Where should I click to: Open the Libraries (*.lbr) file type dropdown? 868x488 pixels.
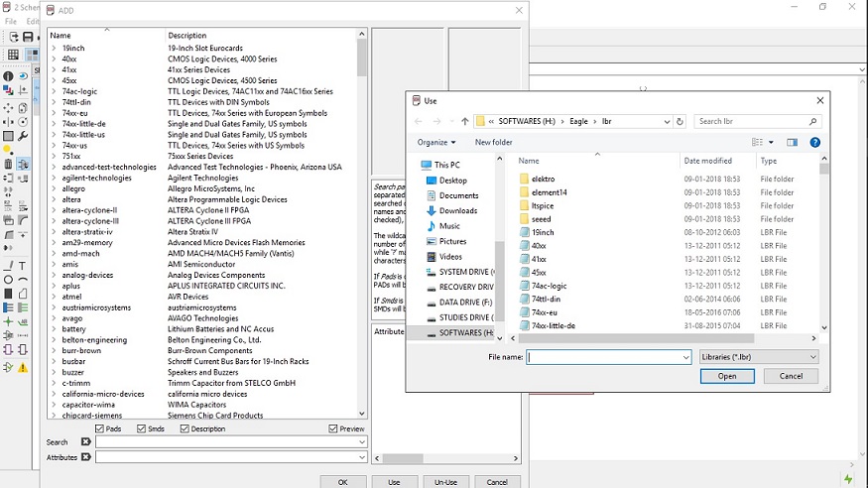813,357
